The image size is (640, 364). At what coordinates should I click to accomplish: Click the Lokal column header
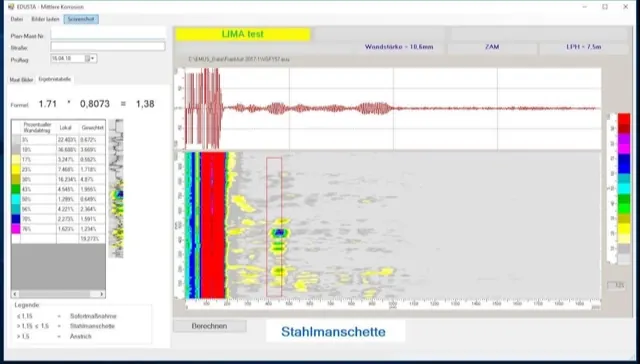point(67,127)
